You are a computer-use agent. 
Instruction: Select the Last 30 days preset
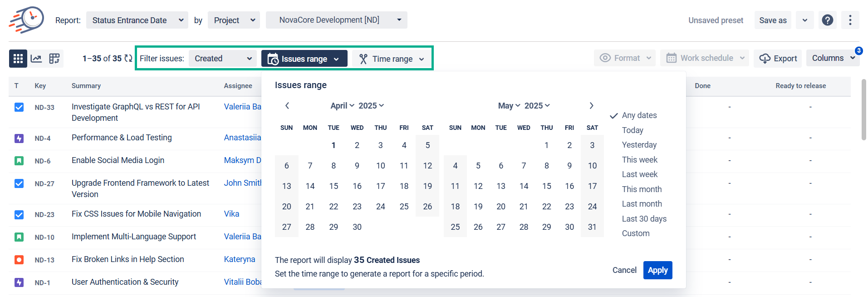click(x=644, y=219)
